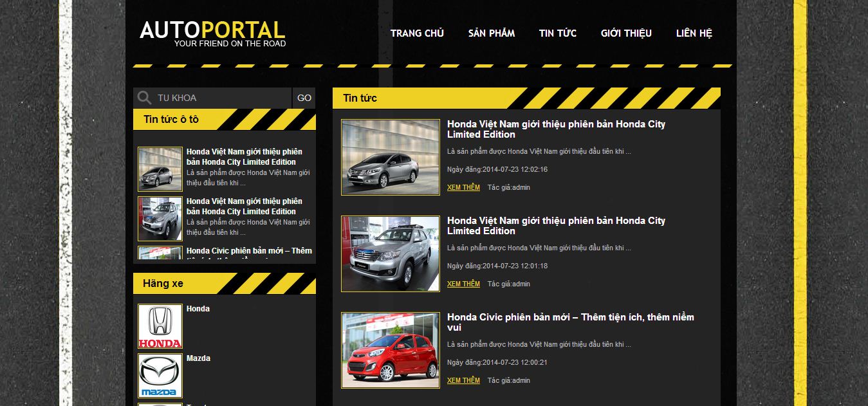This screenshot has height=406, width=868.
Task: Select TIN TỨC in the top navigation
Action: (558, 33)
